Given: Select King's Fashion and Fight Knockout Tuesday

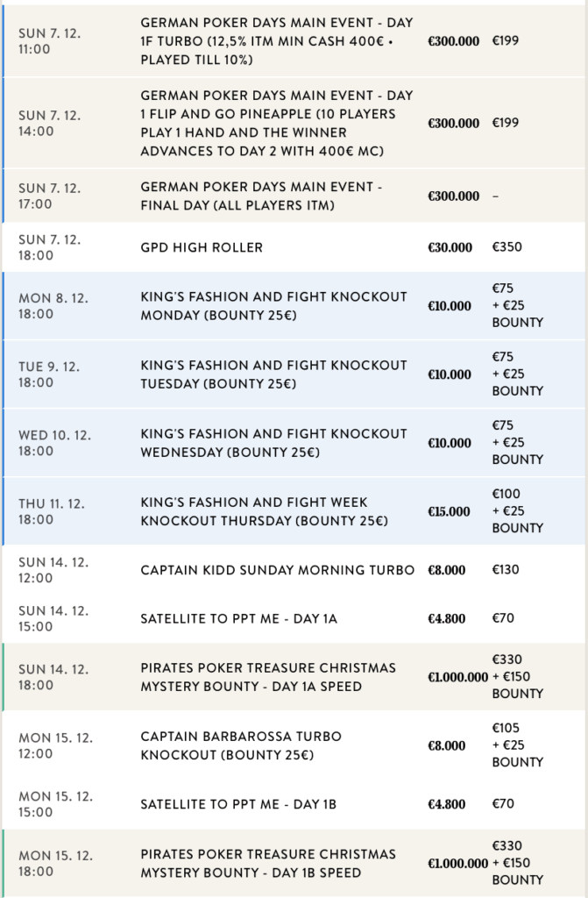Looking at the screenshot, I should [x=273, y=374].
